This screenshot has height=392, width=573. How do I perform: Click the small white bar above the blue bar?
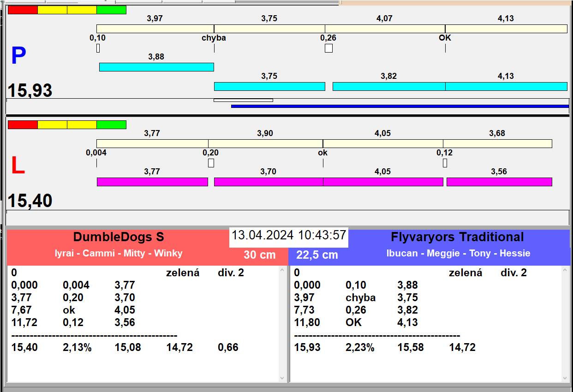[x=243, y=100]
